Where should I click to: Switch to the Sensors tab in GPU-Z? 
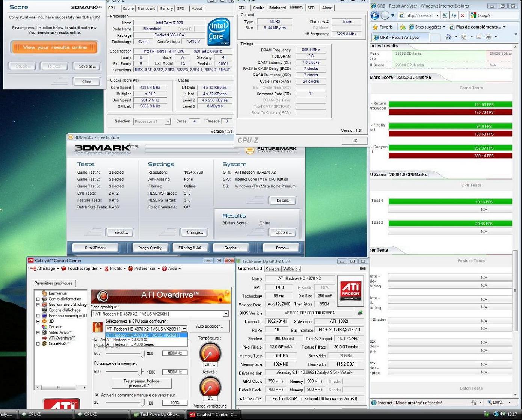(272, 269)
